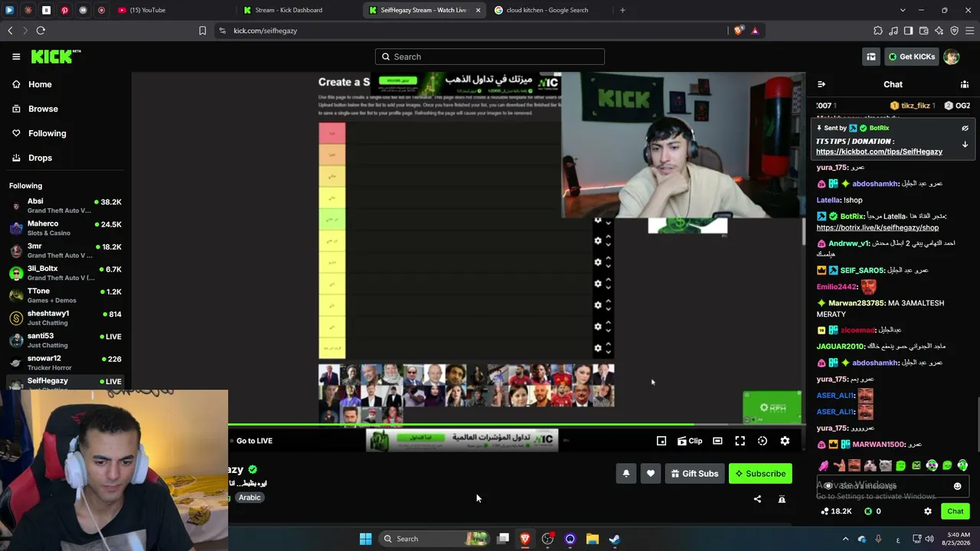
Task: Open the chat viewers list icon
Action: [965, 84]
